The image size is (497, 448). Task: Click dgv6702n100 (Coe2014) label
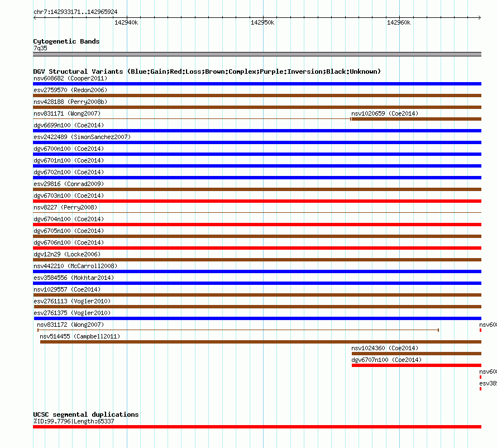pos(69,172)
